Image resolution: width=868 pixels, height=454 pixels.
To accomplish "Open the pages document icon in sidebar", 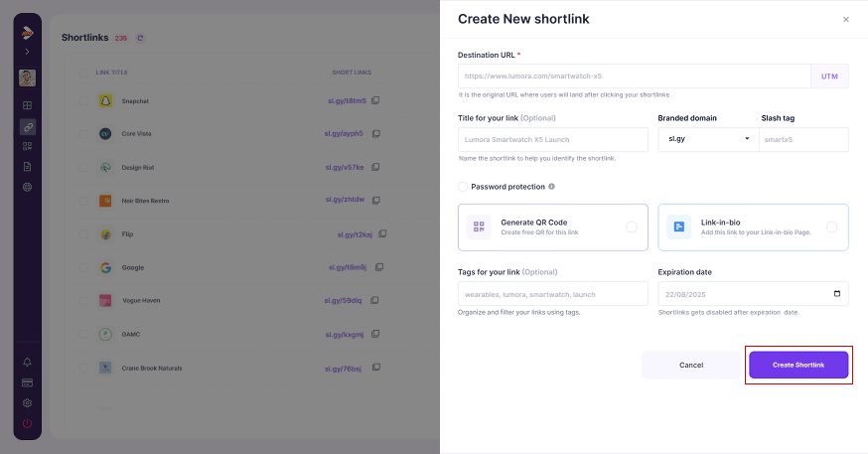I will [x=27, y=167].
